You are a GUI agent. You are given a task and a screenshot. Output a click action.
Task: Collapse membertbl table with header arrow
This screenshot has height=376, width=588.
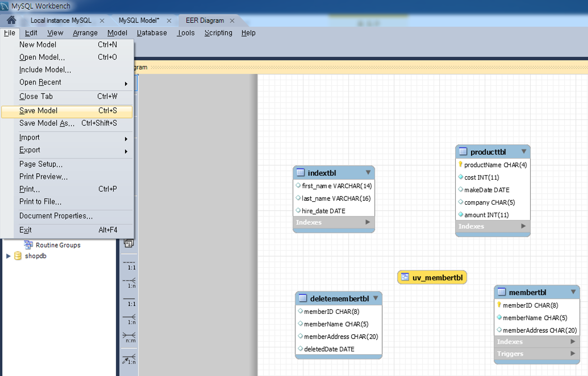coord(573,292)
